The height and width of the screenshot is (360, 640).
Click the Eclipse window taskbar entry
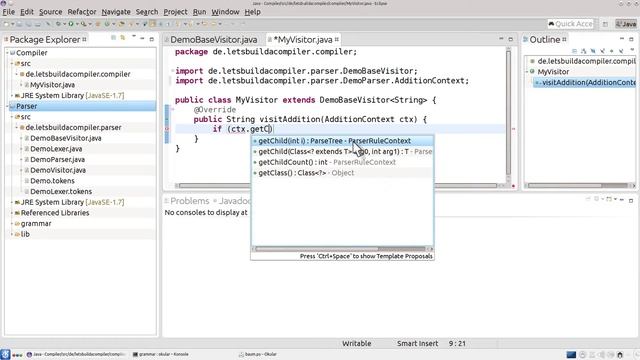tap(76, 354)
